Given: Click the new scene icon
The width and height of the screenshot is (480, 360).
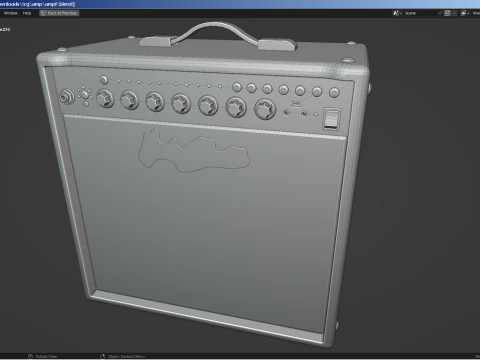Looking at the screenshot, I should (447, 13).
